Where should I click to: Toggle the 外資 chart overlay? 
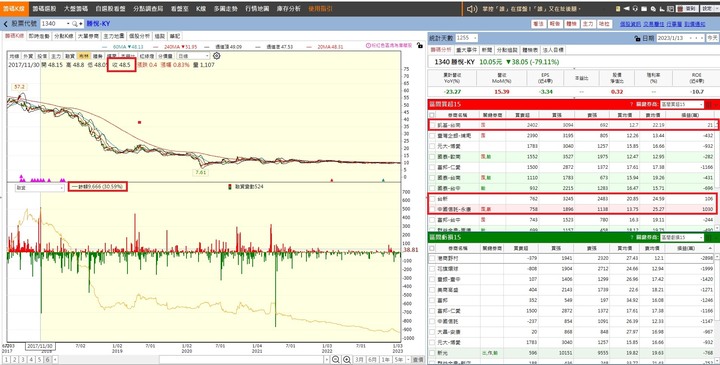point(28,56)
